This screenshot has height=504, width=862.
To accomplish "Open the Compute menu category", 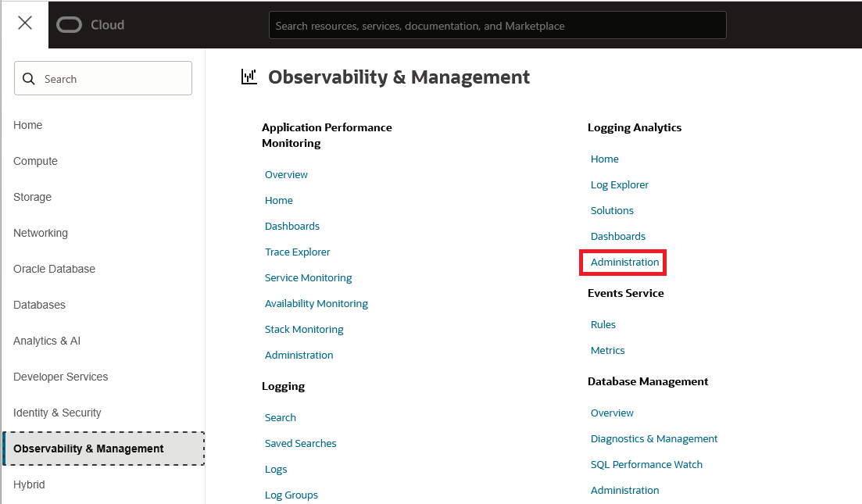I will pos(35,161).
